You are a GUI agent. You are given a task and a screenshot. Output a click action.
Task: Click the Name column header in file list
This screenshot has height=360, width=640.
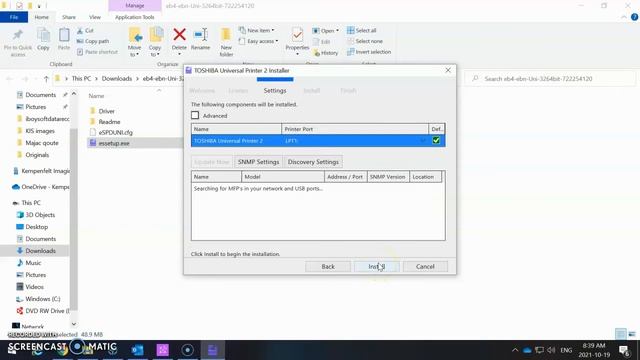96,96
